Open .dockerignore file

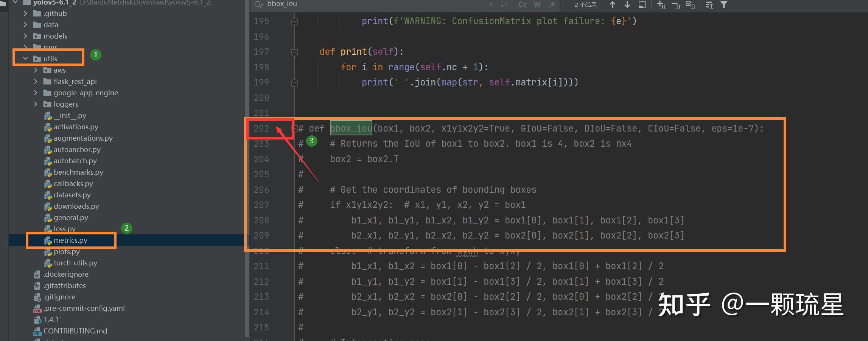[66, 274]
